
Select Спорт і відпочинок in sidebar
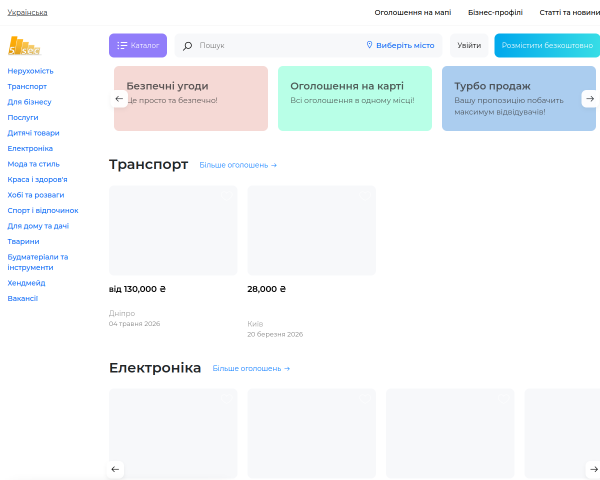click(43, 211)
